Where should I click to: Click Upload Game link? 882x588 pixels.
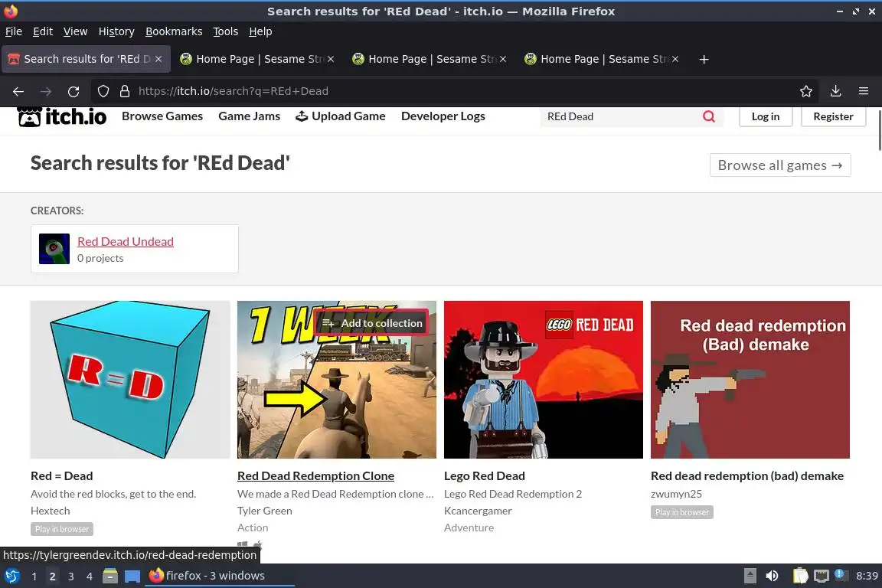point(341,116)
